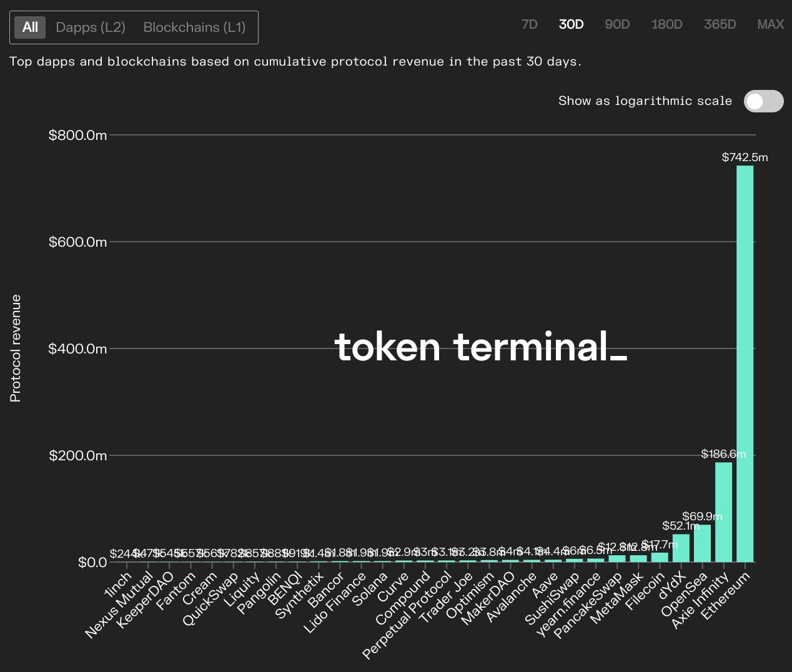The height and width of the screenshot is (672, 792).
Task: Click the Ethereum revenue bar
Action: tap(745, 363)
